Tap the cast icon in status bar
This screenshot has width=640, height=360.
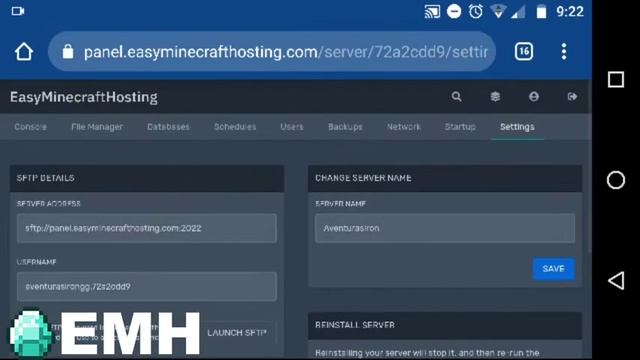coord(432,11)
